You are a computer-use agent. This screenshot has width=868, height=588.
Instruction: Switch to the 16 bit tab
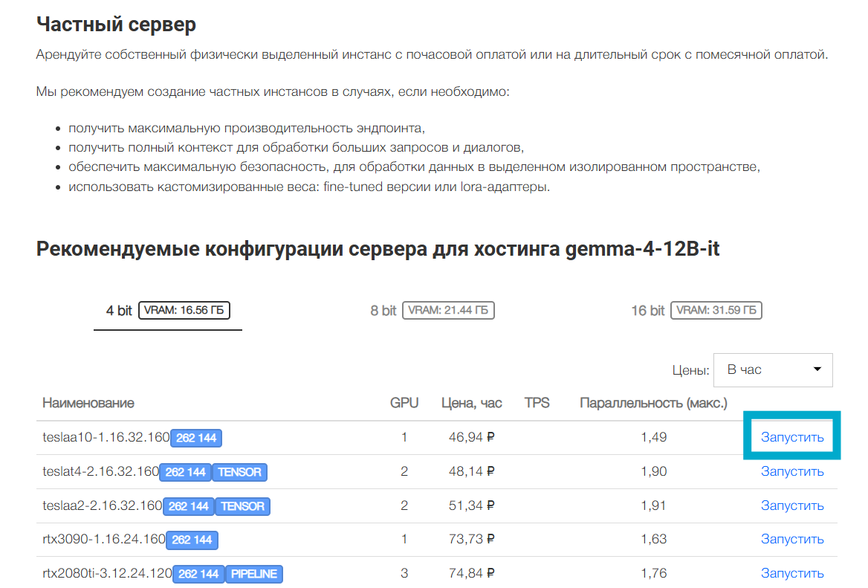pos(696,311)
